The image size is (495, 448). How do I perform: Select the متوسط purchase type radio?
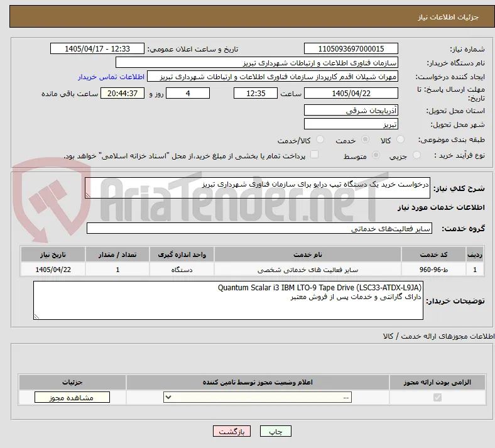[376, 155]
